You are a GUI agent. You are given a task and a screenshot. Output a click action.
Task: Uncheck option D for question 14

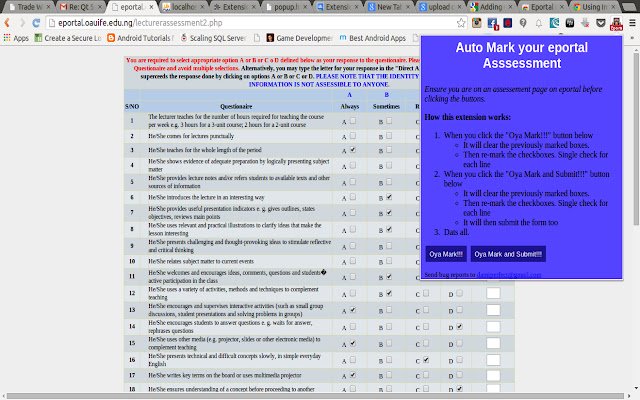459,327
